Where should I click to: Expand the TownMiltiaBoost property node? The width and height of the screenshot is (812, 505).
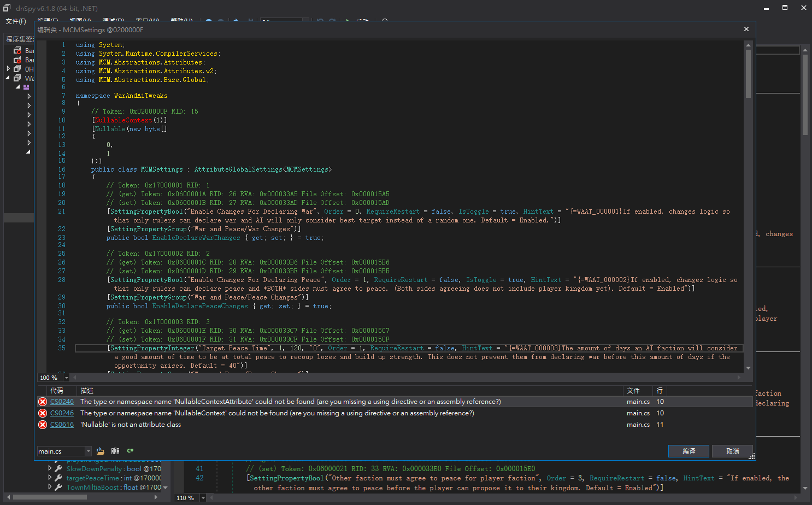click(x=50, y=487)
